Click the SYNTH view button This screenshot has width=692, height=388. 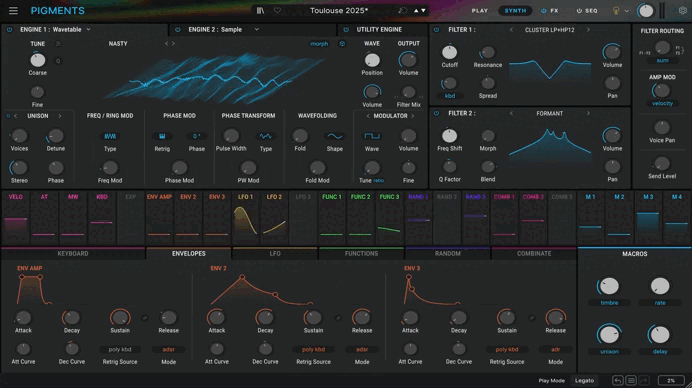pos(515,11)
